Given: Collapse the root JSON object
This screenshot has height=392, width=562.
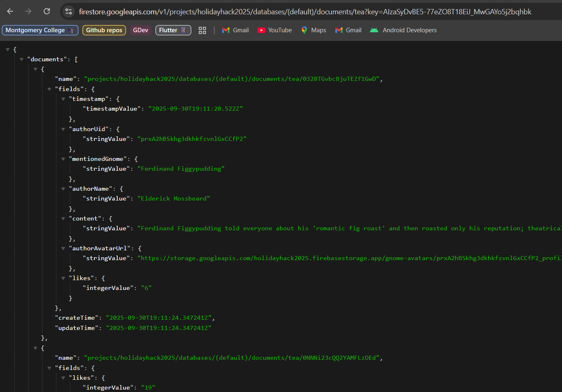Looking at the screenshot, I should 8,49.
